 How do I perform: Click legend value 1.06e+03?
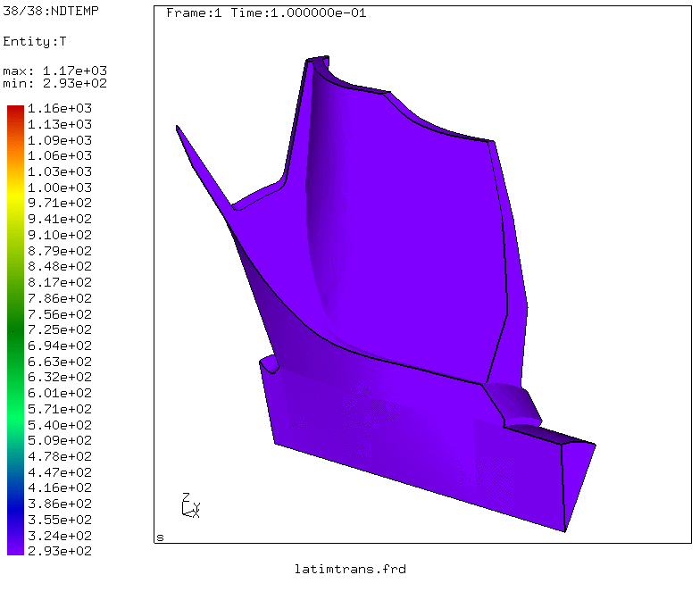coord(60,155)
